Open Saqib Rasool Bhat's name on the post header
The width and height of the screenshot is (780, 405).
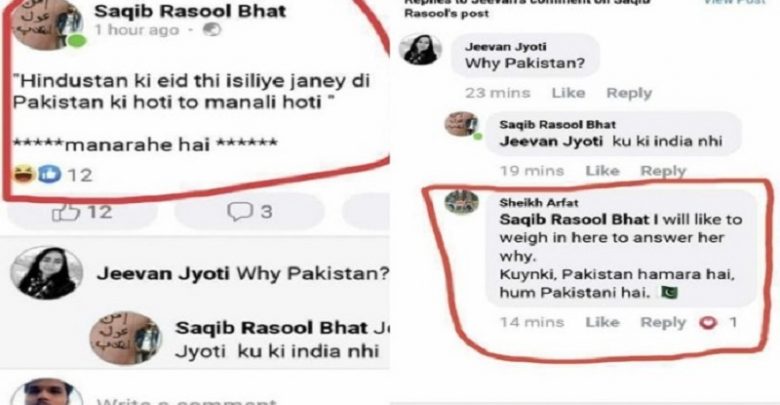coord(190,11)
